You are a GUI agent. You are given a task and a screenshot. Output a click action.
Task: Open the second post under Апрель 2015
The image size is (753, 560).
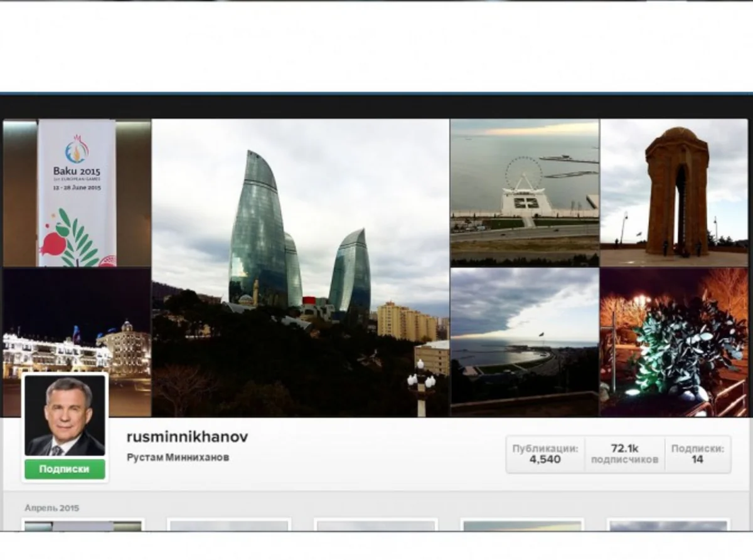229,526
